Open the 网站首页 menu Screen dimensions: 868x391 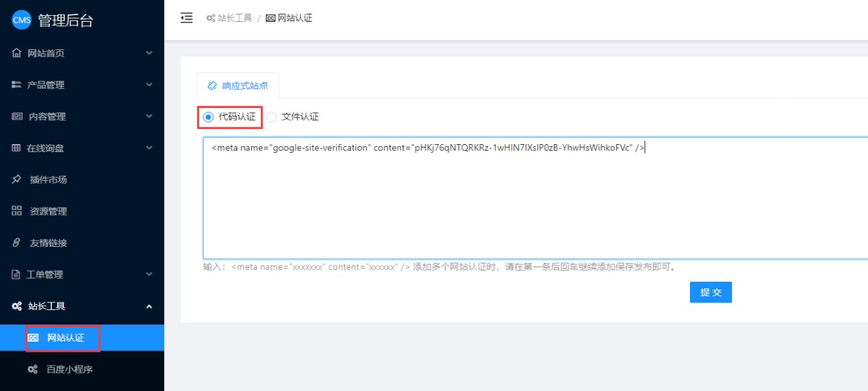click(82, 53)
